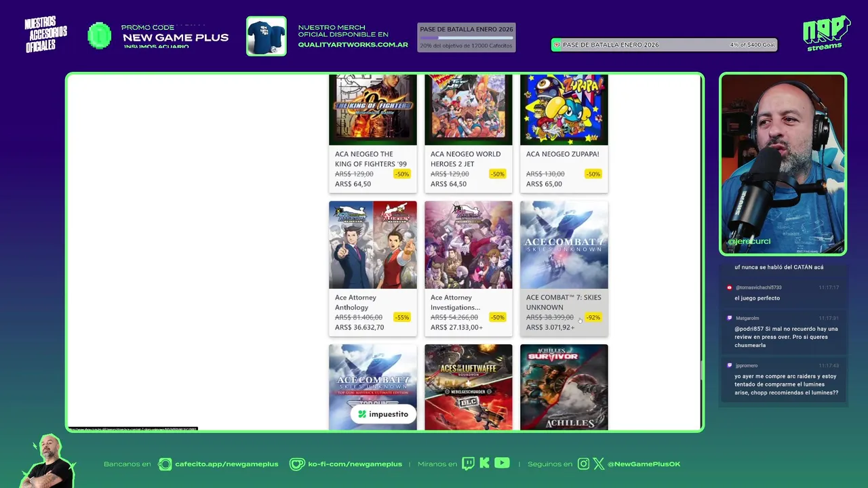
Task: Click the -92% discount badge
Action: [x=593, y=317]
